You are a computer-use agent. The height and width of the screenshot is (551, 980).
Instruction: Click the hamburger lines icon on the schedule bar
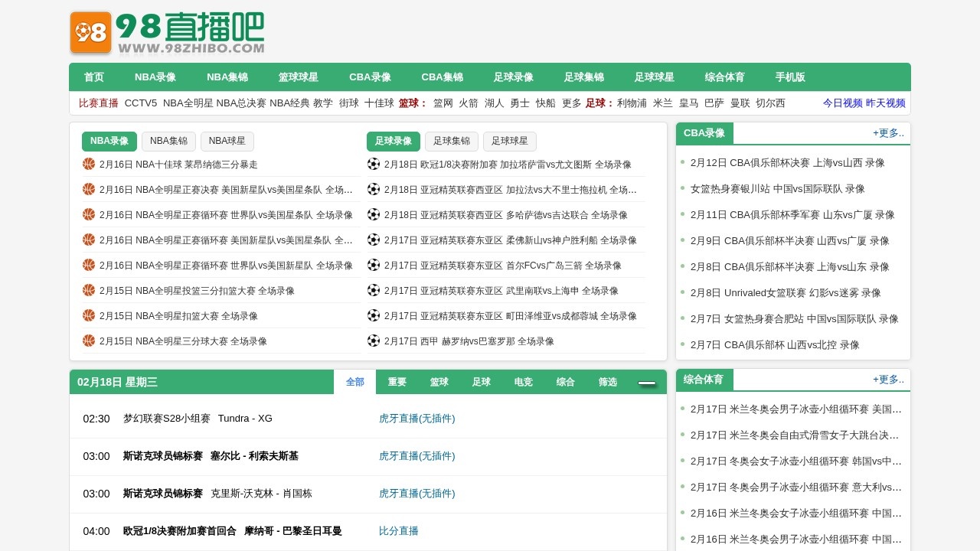click(x=647, y=383)
